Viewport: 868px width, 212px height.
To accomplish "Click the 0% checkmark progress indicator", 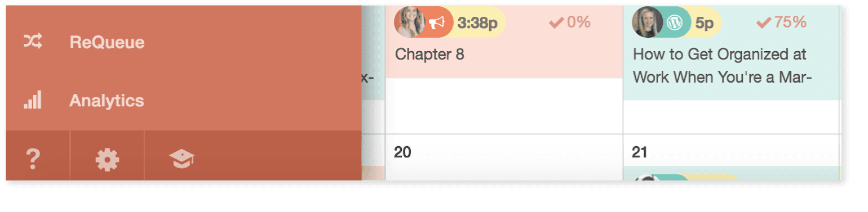I will click(569, 22).
